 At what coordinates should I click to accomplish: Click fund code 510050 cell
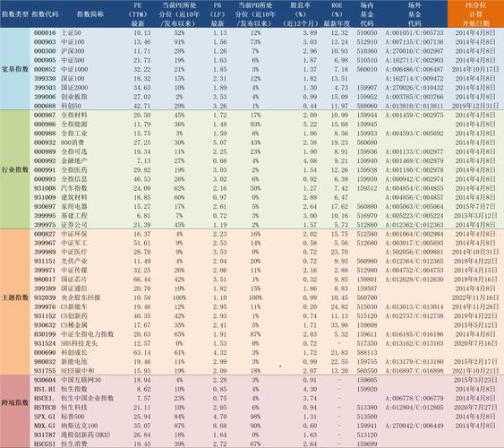tap(367, 32)
